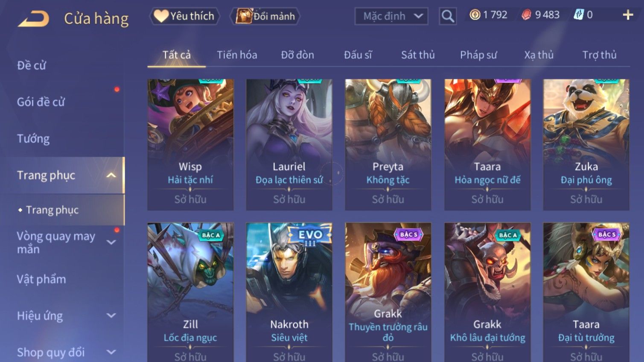Select the Tiến hóa tab
This screenshot has width=644, height=362.
tap(237, 55)
